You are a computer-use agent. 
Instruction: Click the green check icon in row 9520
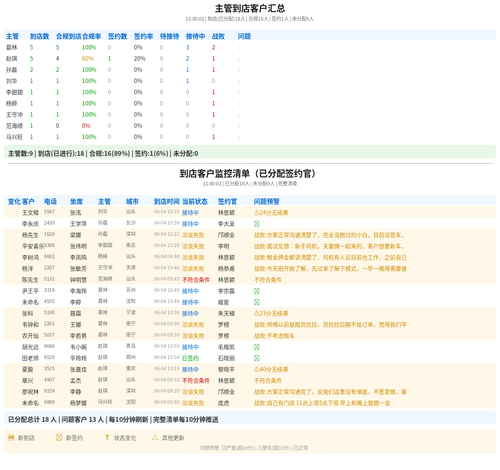click(257, 358)
